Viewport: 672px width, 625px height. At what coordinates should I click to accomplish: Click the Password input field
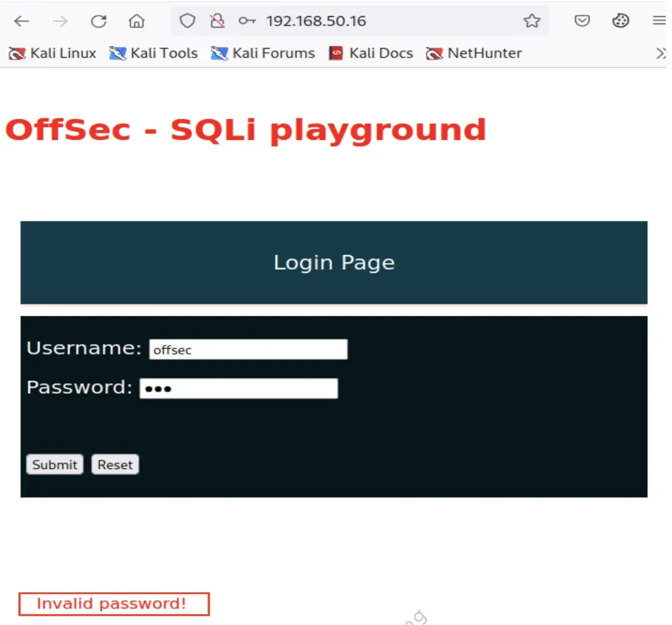pos(238,388)
